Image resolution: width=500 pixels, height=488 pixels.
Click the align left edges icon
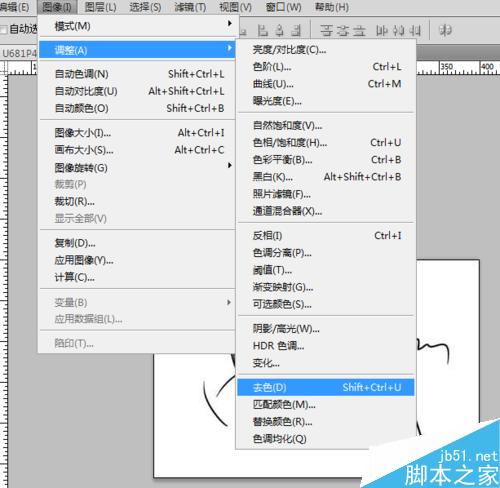pyautogui.click(x=263, y=31)
